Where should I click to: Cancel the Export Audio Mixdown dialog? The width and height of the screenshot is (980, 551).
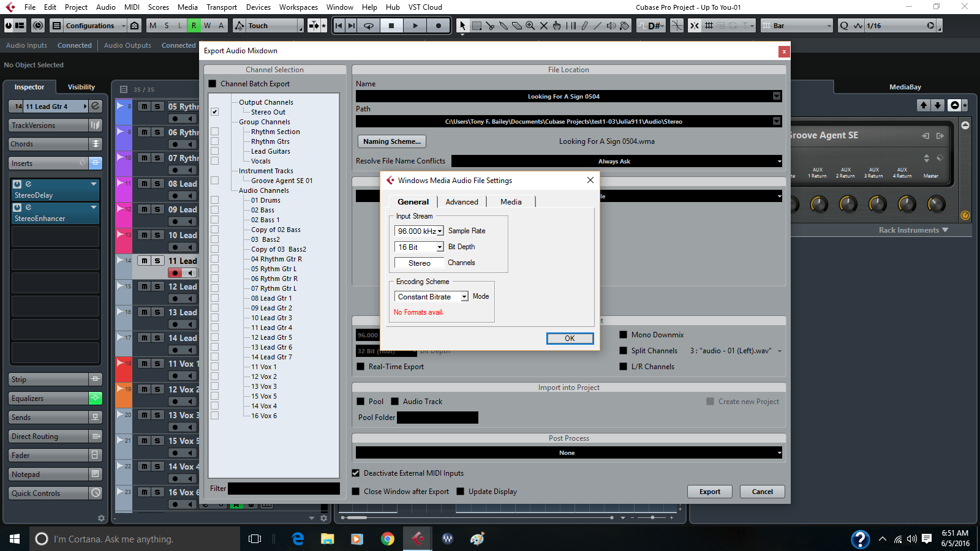click(763, 492)
